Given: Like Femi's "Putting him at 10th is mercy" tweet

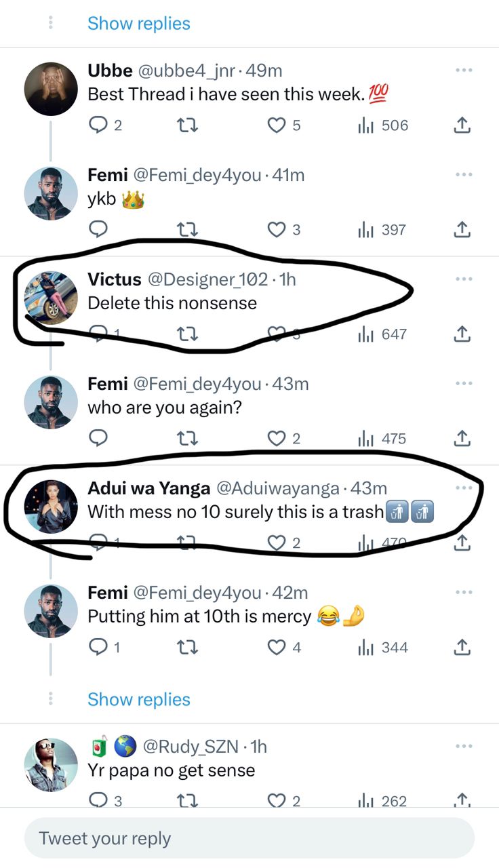Looking at the screenshot, I should point(277,648).
